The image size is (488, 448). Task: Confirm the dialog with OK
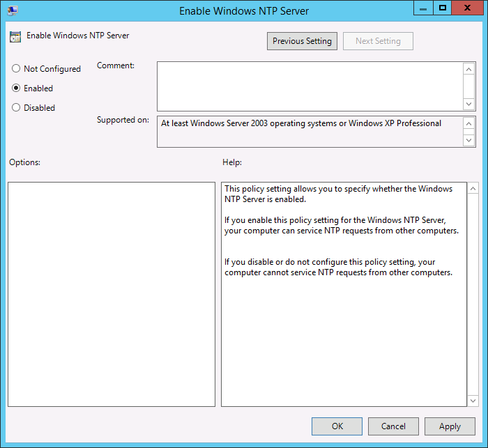tap(337, 426)
